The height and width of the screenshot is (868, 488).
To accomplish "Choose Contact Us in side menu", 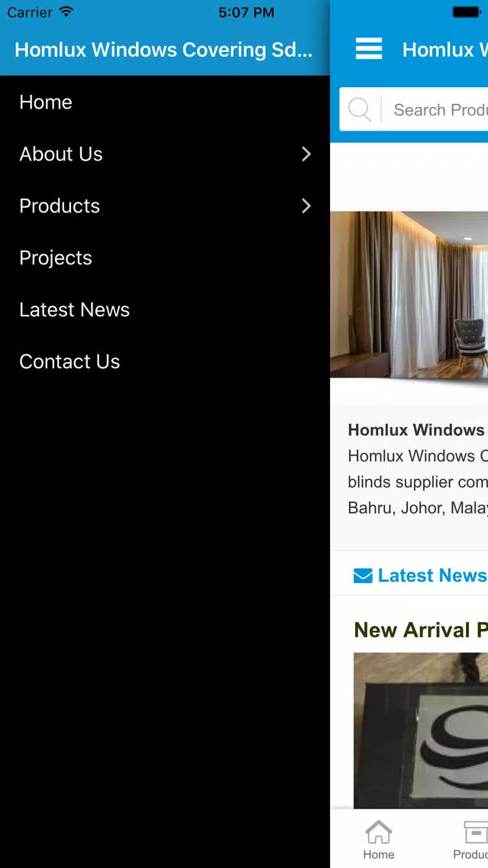I will (69, 361).
